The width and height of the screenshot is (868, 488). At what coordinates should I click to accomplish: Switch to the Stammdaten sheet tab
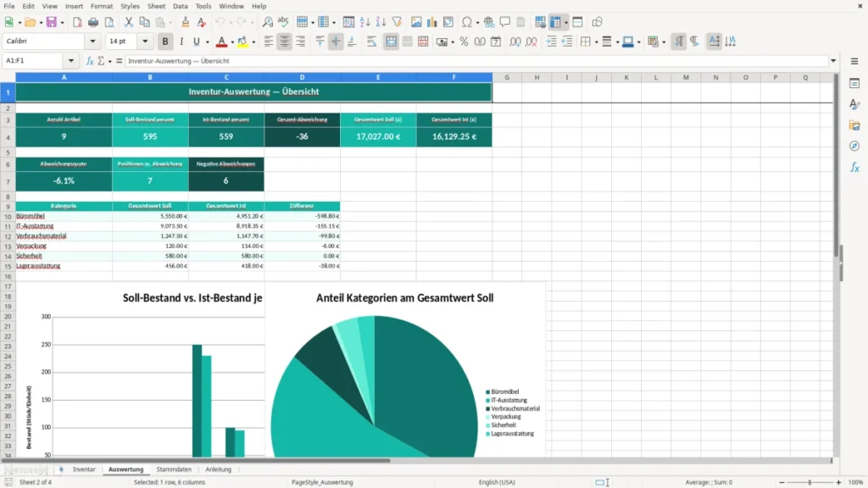click(x=174, y=469)
